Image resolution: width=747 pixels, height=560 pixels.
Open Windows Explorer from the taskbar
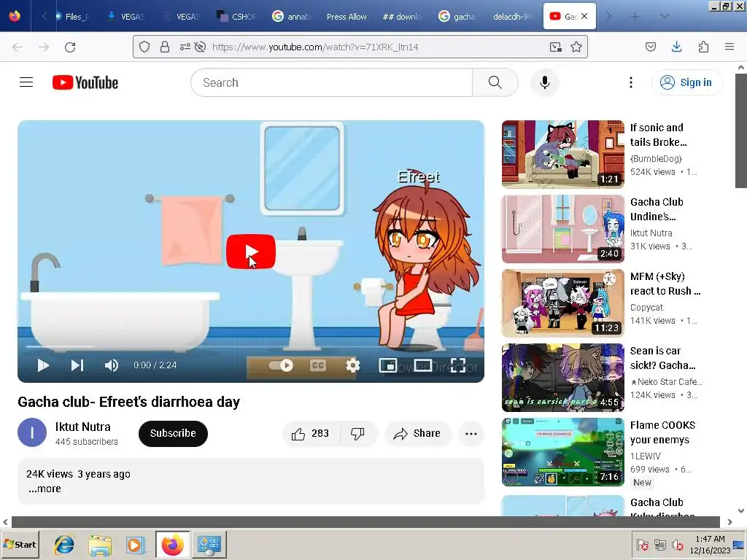coord(100,545)
